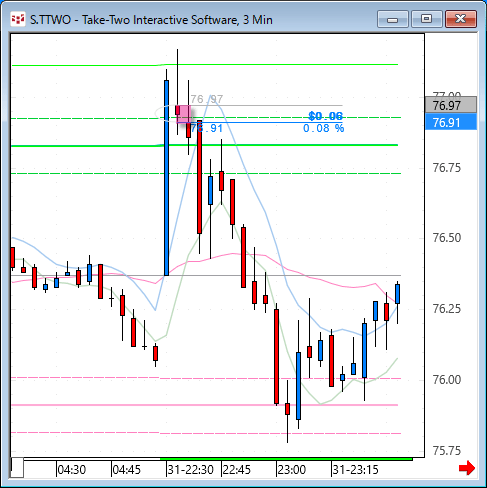Click the window title S.TTWO Take-Two text
Screen dimensions: 487x488
click(151, 20)
